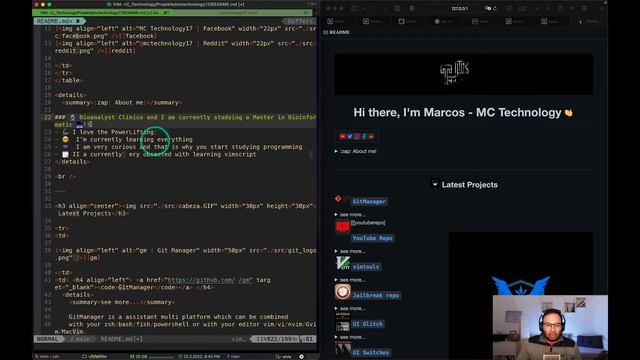Place cursor on 'About me!' summary line in Vim
The width and height of the screenshot is (640, 360).
122,102
